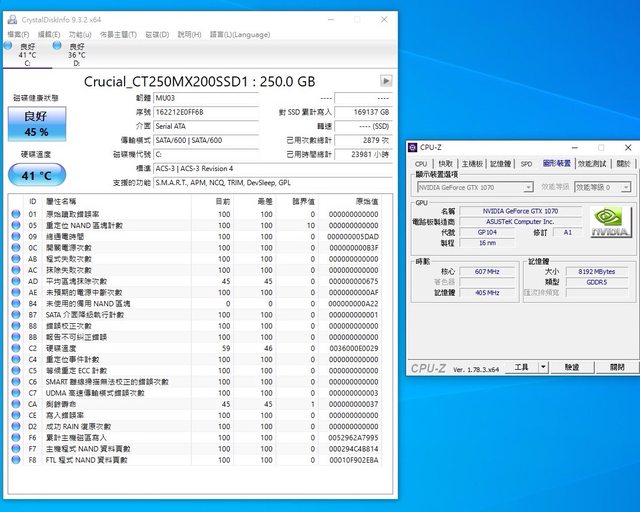This screenshot has width=640, height=512.
Task: Click the next disk arrow button
Action: [x=386, y=80]
